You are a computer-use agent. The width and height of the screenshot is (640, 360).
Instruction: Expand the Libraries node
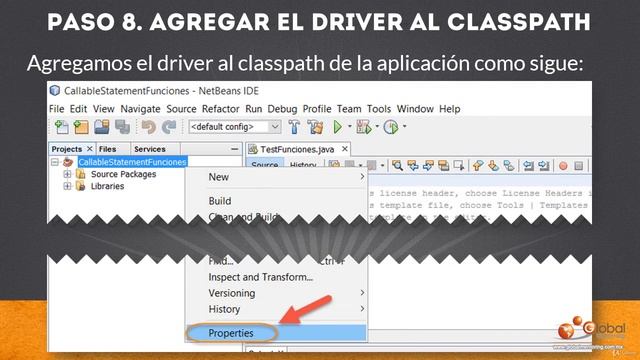click(67, 186)
